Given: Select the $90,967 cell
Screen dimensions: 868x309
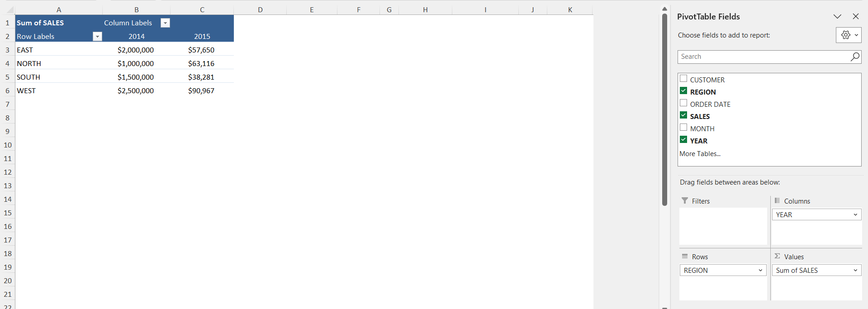Looking at the screenshot, I should pos(202,90).
